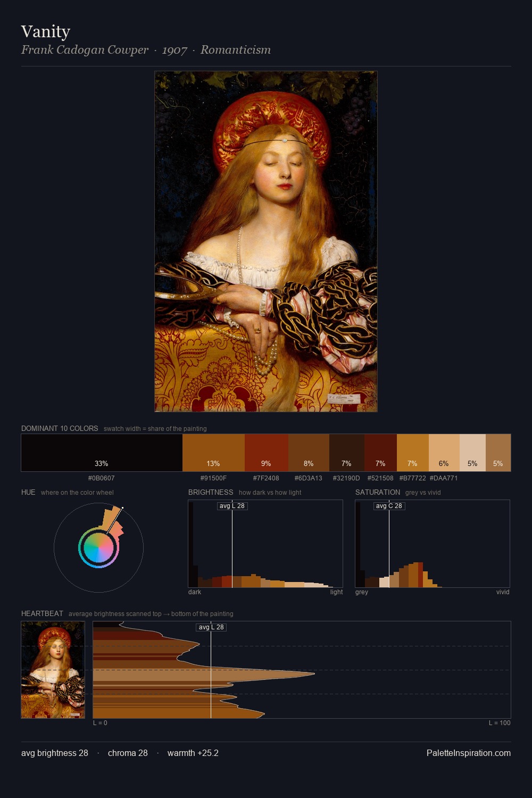Click the "L = 0" axis label

tap(100, 723)
